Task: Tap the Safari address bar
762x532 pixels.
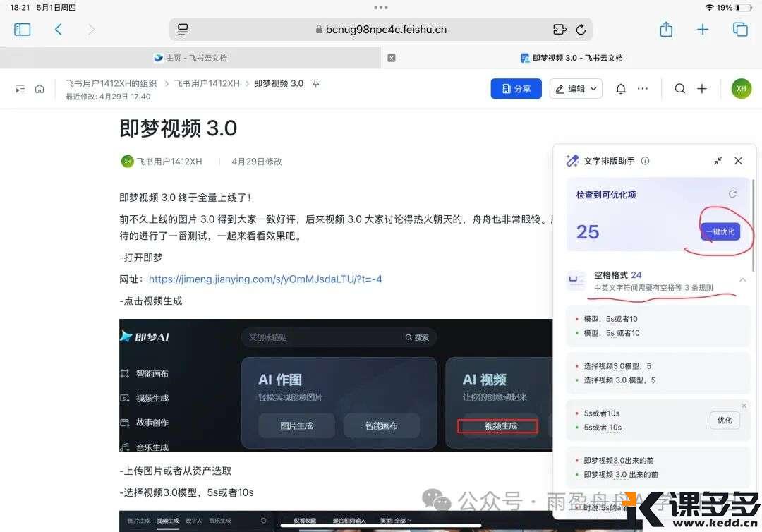Action: [x=381, y=29]
